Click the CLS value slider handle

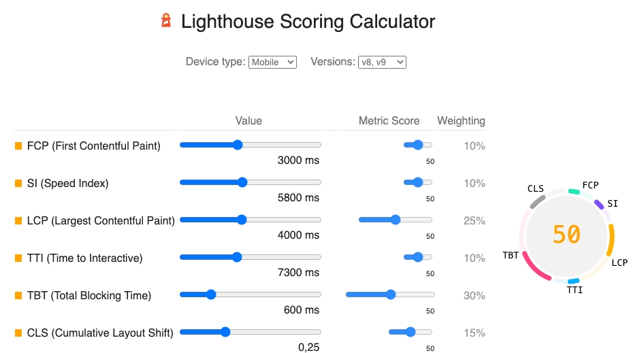click(225, 332)
